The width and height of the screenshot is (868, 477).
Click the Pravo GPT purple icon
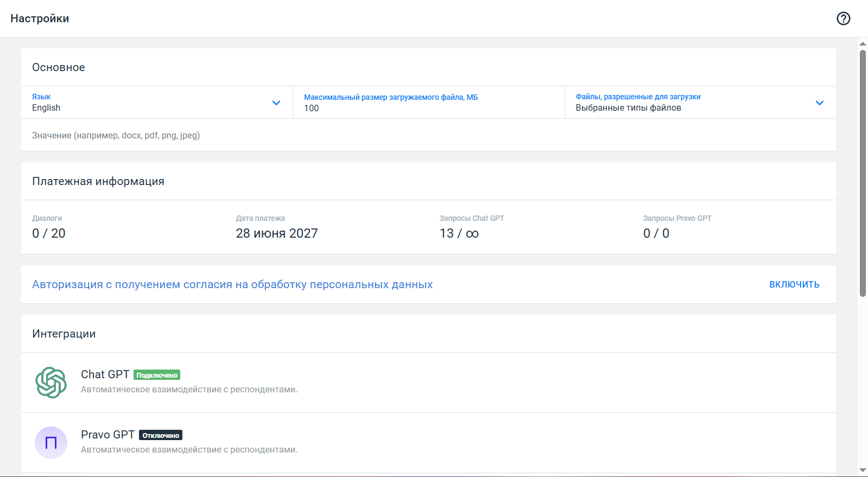coord(51,443)
